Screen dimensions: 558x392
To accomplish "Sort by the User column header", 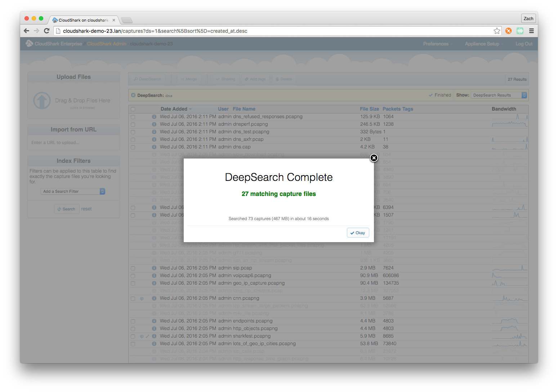I will (223, 109).
